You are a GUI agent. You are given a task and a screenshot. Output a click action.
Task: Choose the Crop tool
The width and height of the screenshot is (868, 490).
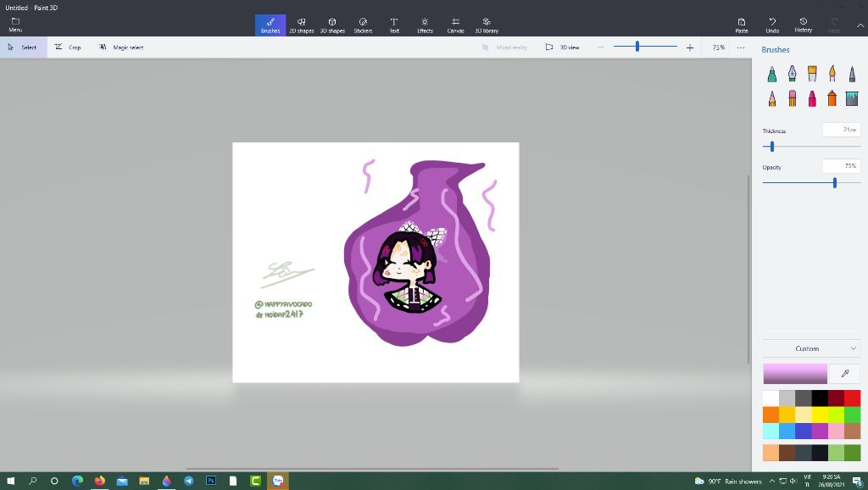tap(68, 47)
